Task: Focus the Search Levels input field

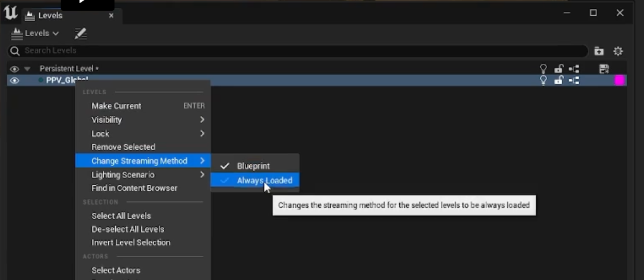Action: 298,51
